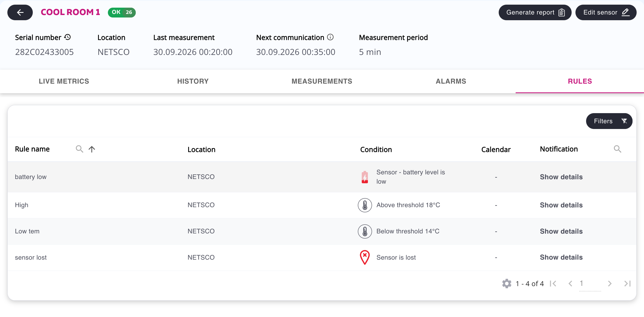The height and width of the screenshot is (317, 644).
Task: Click the 'sensor lost' rule name
Action: click(x=31, y=257)
